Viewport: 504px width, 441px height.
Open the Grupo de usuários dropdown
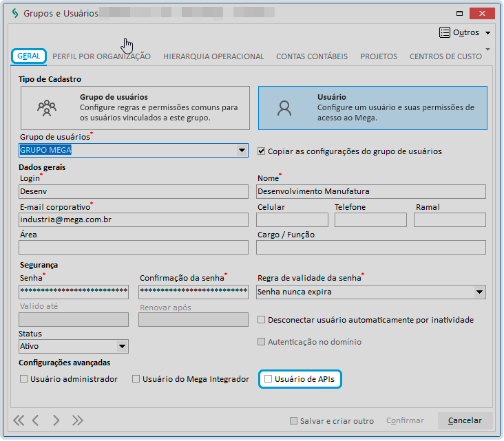coord(242,150)
